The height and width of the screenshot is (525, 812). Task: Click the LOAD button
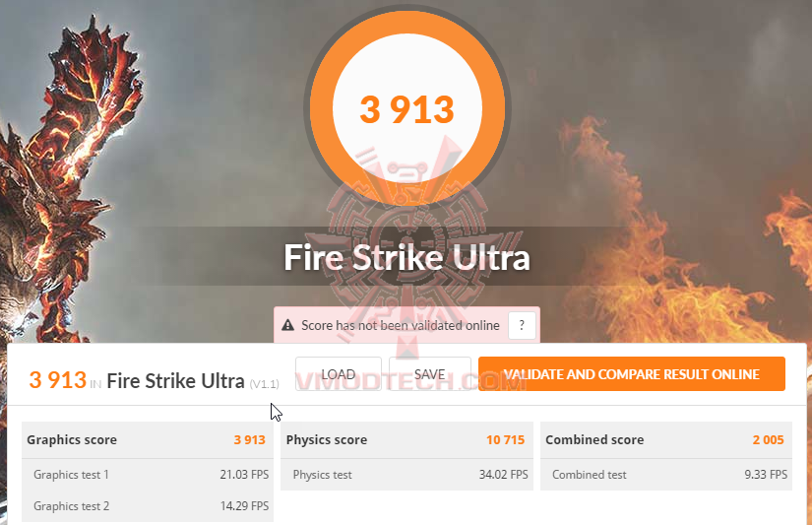point(339,374)
